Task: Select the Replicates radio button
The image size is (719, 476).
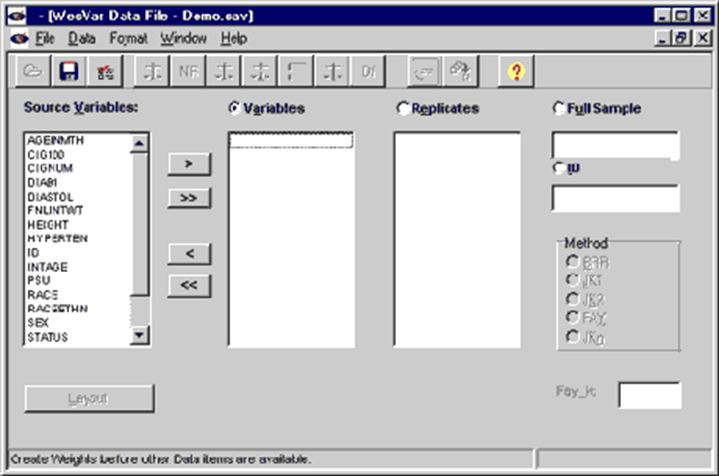Action: coord(402,108)
